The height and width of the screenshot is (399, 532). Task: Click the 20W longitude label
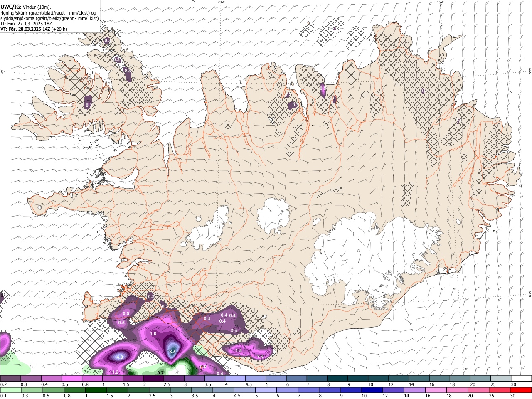221,2
